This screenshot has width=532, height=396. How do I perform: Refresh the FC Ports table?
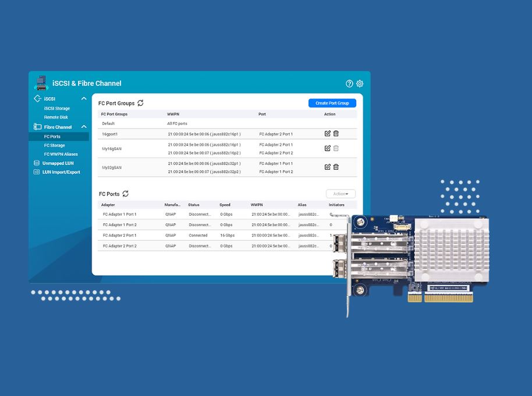click(125, 194)
